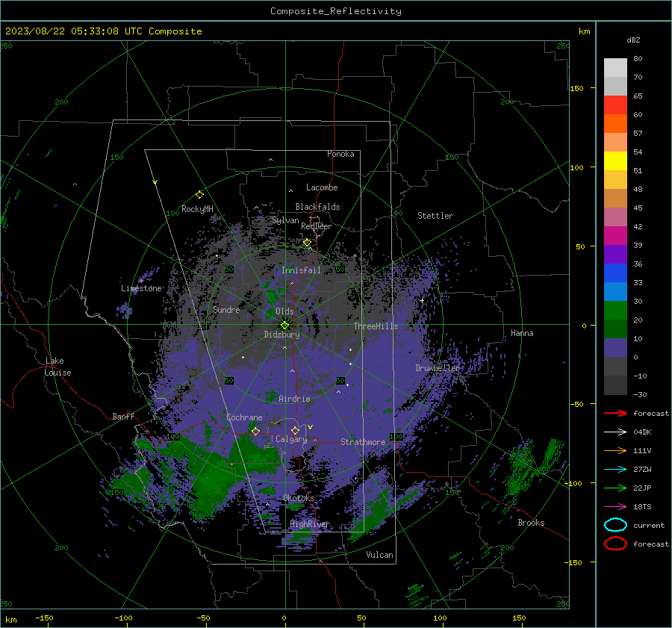Pick the slate purple 10–0 dBZ swatch
The width and height of the screenshot is (672, 628).
615,348
